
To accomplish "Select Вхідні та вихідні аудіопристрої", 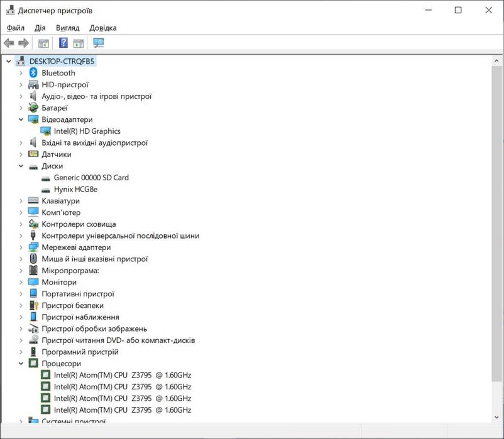I will click(94, 143).
